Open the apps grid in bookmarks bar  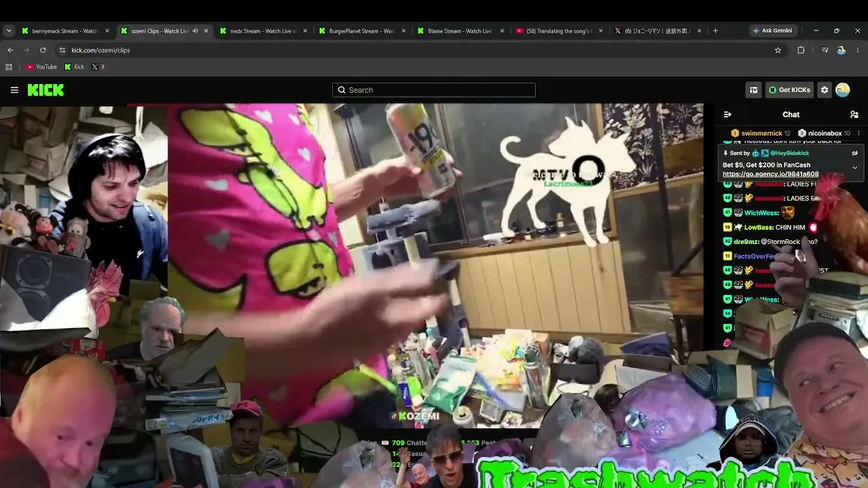9,67
